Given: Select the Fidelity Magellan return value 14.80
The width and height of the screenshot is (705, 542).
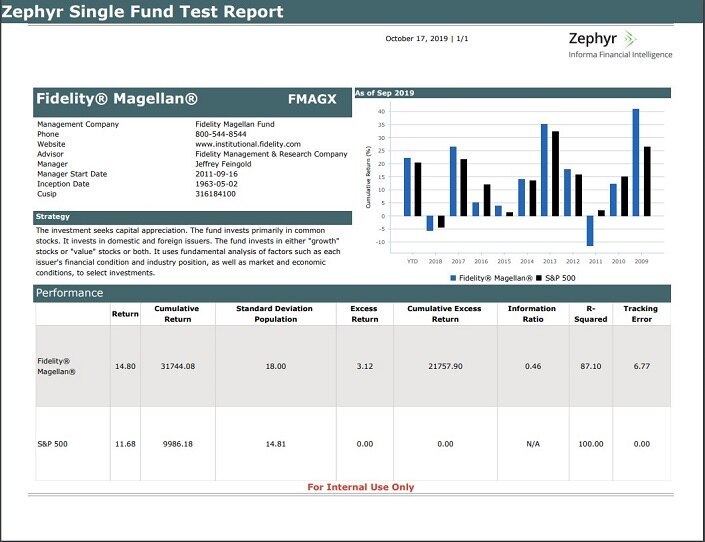Looking at the screenshot, I should point(125,366).
